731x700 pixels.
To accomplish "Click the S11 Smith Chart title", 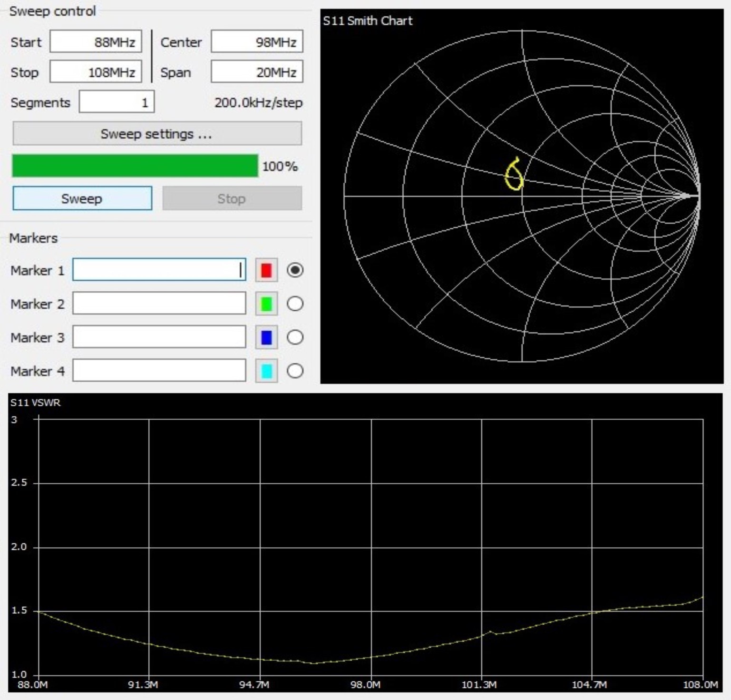I will click(368, 20).
